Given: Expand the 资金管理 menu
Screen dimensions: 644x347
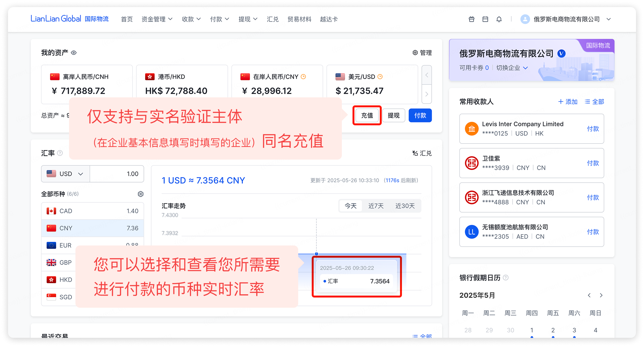Looking at the screenshot, I should pyautogui.click(x=157, y=19).
